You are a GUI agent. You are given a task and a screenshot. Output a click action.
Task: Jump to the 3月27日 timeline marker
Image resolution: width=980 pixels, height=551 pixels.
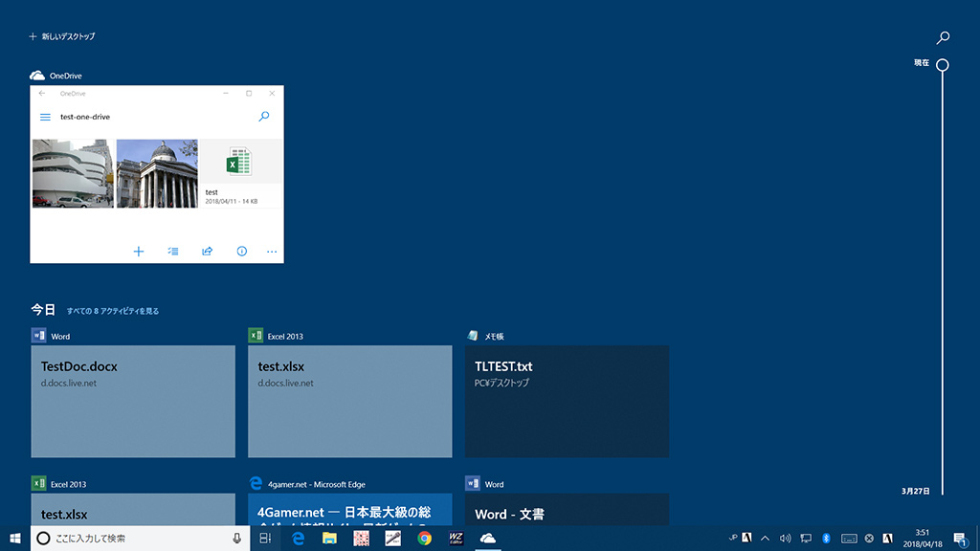916,491
